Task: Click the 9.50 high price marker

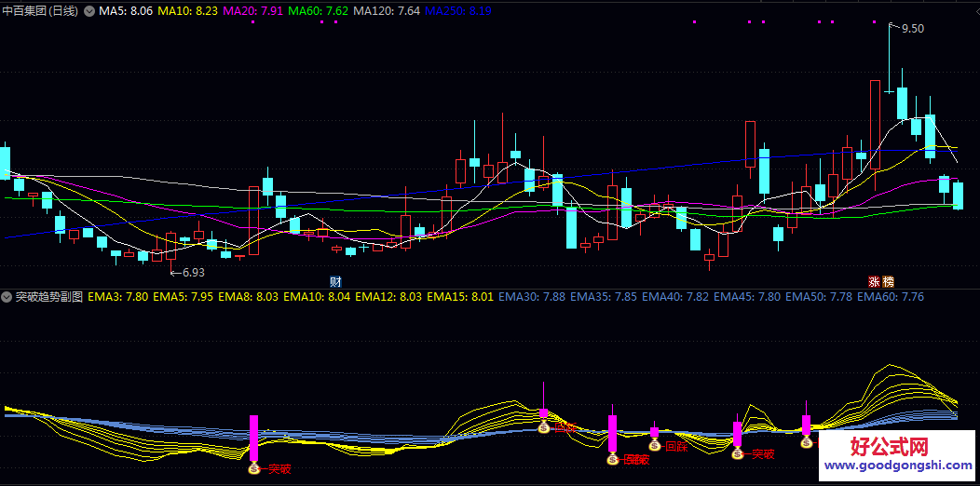Action: coord(912,29)
